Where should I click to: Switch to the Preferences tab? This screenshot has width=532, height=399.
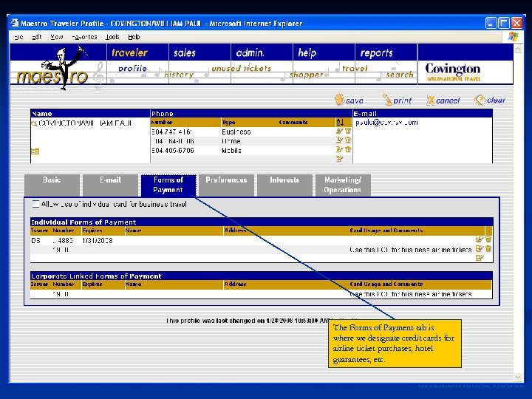coord(226,185)
